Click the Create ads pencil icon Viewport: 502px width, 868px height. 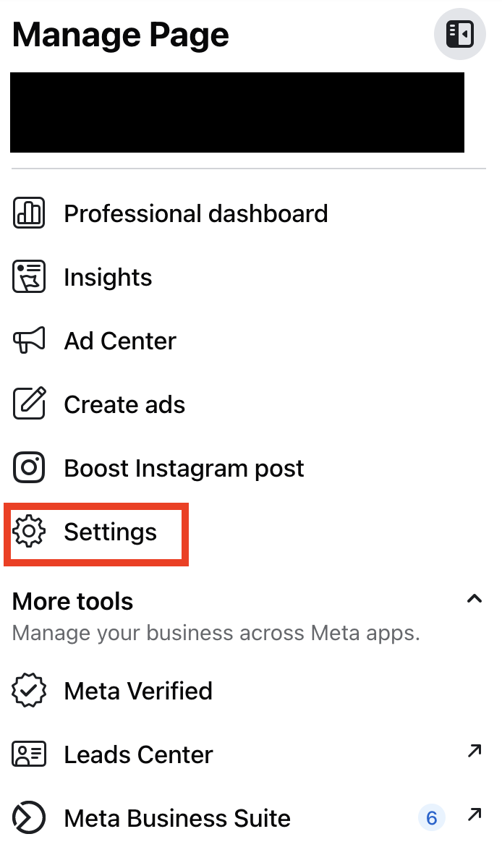pos(29,404)
